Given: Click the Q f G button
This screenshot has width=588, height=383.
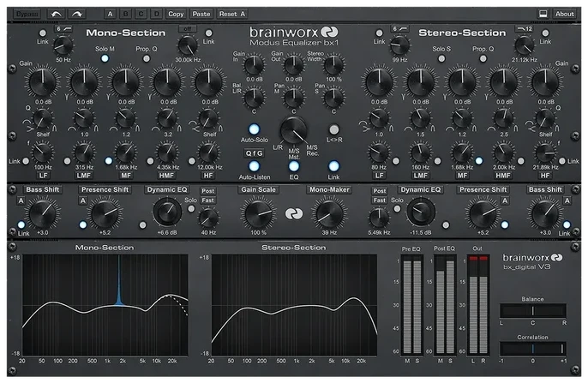Looking at the screenshot, I should click(x=254, y=153).
